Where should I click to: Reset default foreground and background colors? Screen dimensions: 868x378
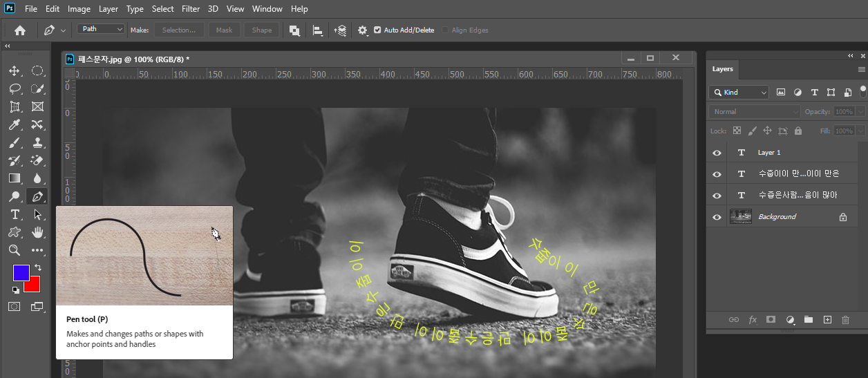coord(17,290)
